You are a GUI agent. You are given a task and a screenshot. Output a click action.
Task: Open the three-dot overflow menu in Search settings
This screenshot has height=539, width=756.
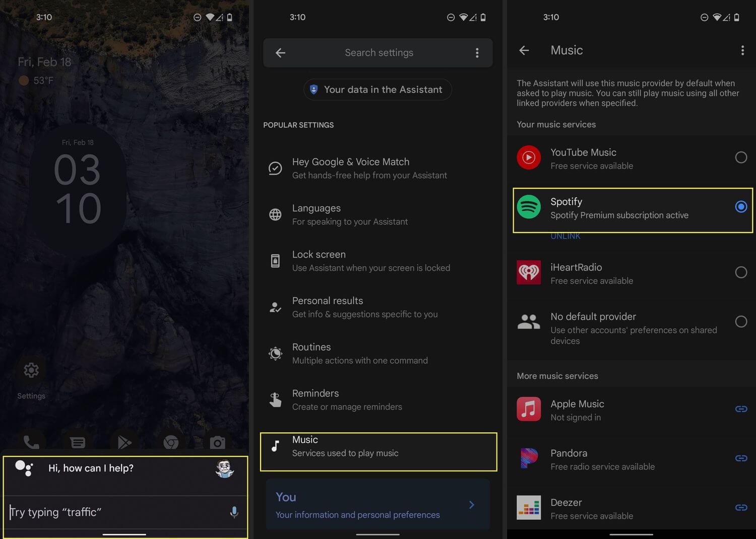coord(477,52)
